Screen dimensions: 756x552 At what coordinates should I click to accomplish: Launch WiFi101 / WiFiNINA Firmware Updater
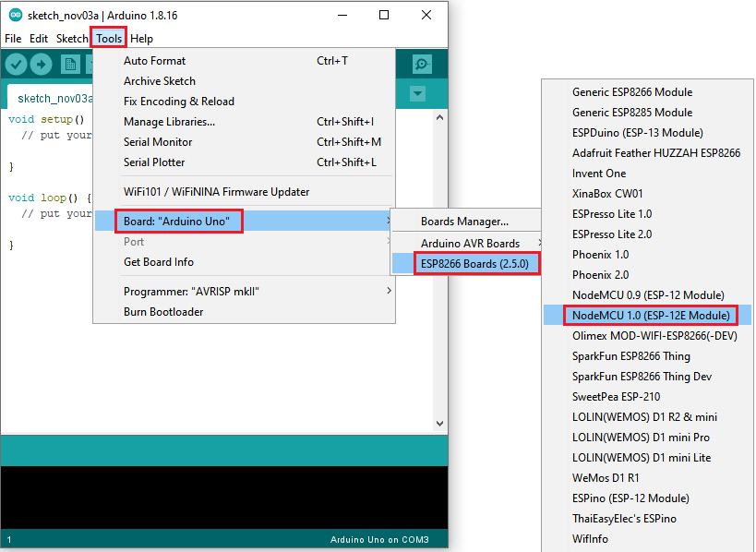click(x=245, y=192)
